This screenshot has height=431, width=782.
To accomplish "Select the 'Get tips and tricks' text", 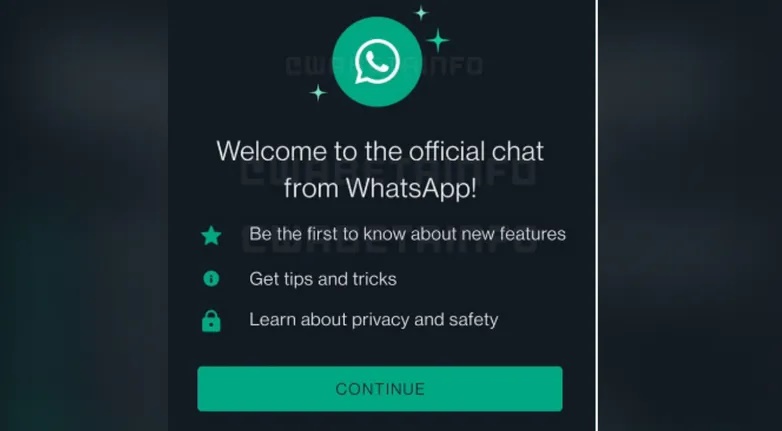I will (x=323, y=279).
